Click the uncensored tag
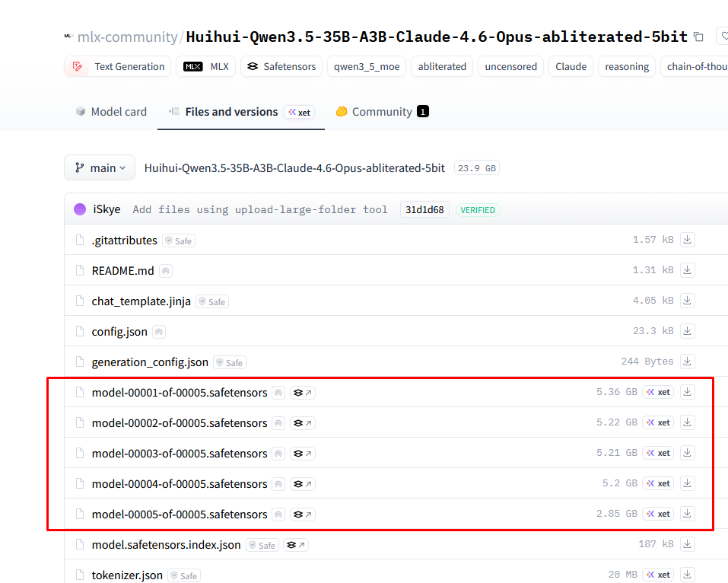The image size is (728, 583). pyautogui.click(x=510, y=66)
